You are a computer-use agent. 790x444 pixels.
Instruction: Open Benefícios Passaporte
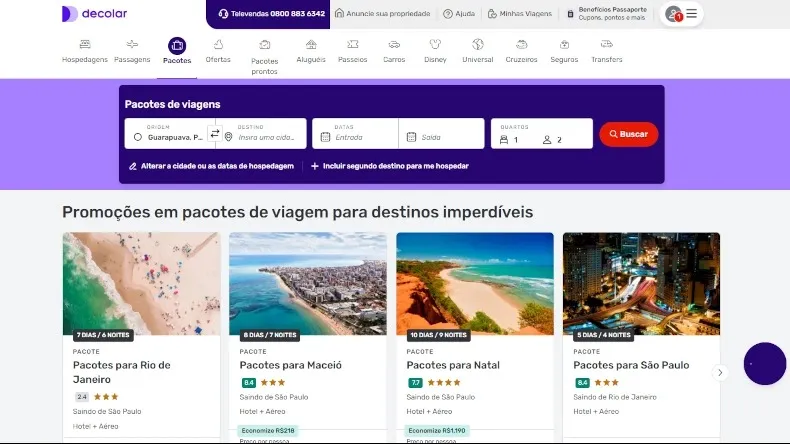[x=607, y=14]
